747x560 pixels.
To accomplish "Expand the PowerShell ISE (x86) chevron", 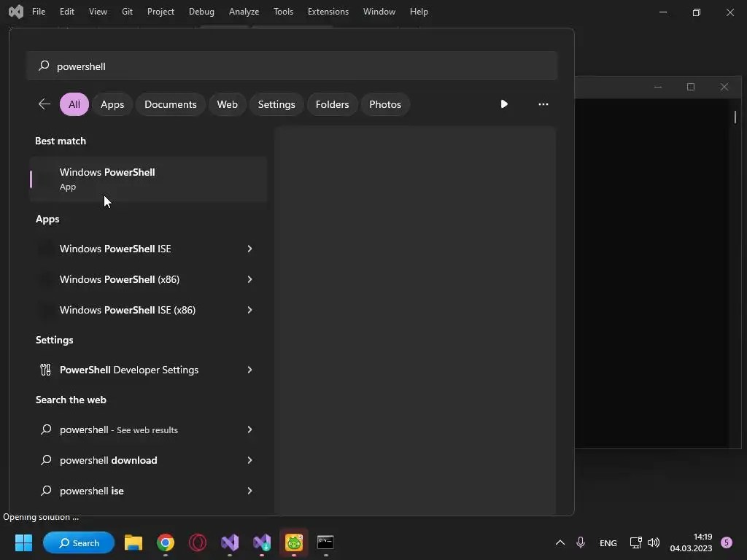I will tap(249, 310).
